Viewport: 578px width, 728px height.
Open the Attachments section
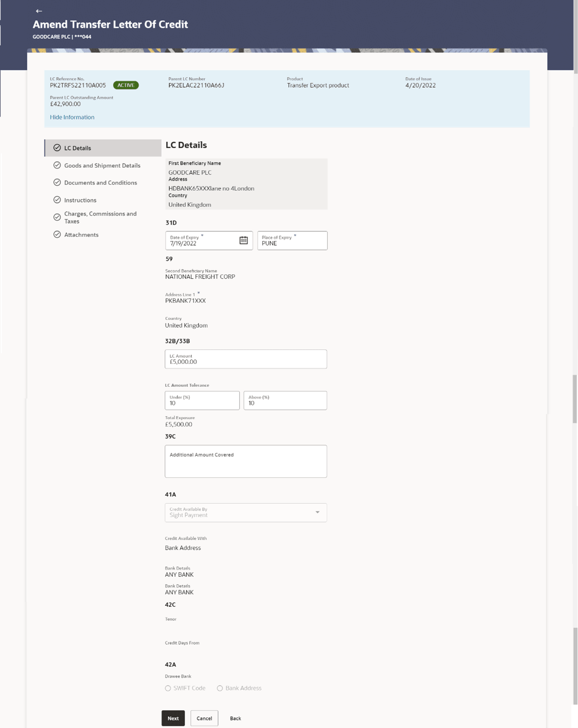click(x=81, y=235)
